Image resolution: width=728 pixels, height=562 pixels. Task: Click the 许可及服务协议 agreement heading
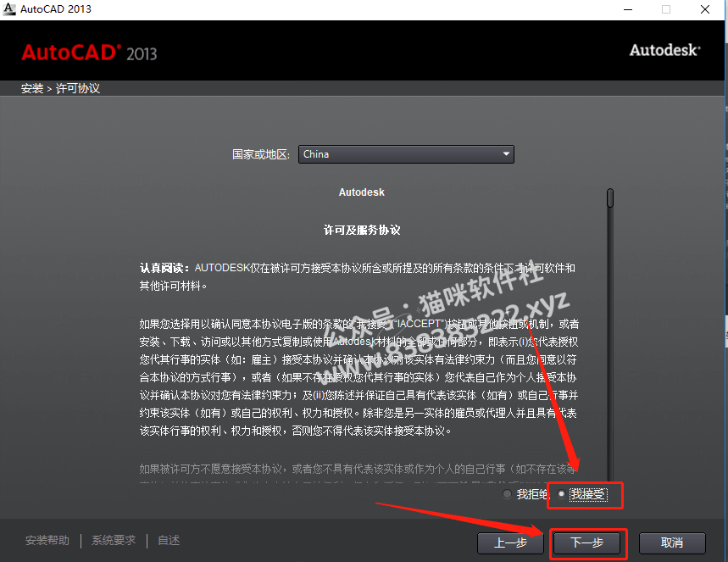pos(362,230)
